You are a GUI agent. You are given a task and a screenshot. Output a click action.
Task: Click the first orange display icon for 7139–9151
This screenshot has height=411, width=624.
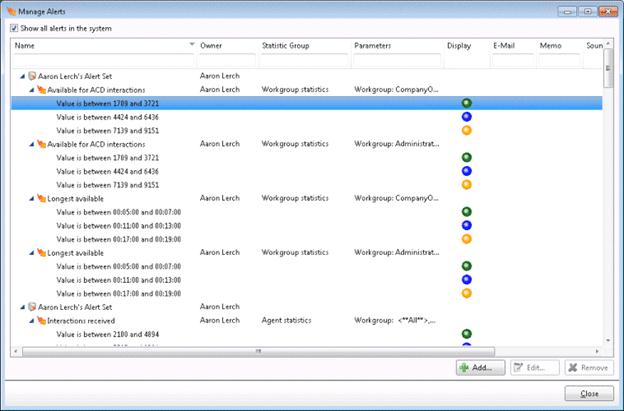coord(466,130)
